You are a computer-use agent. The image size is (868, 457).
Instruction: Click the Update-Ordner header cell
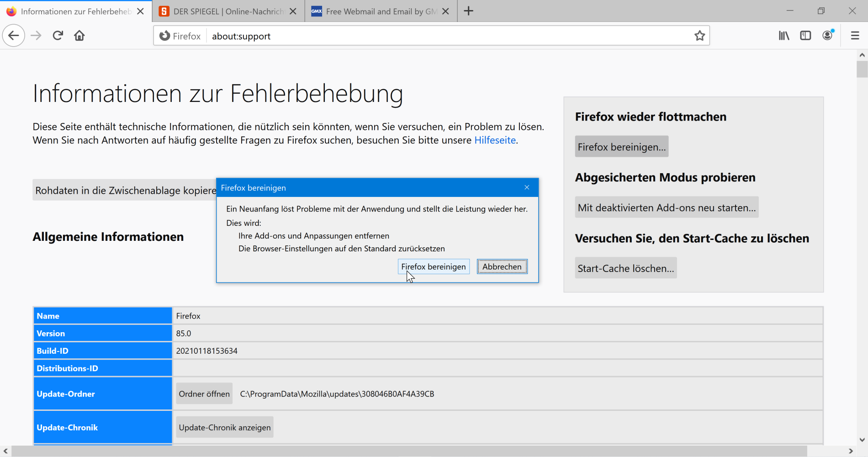tap(103, 393)
